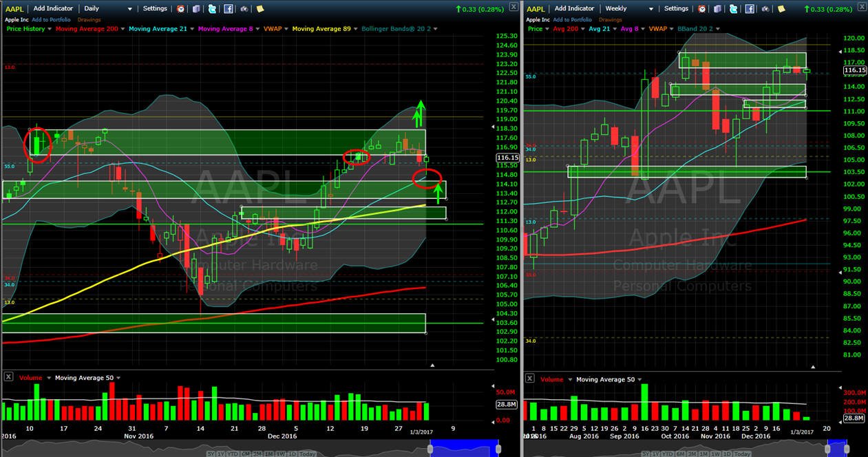868x457 pixels.
Task: Close the daily chart panel with the top X
Action: click(x=514, y=6)
